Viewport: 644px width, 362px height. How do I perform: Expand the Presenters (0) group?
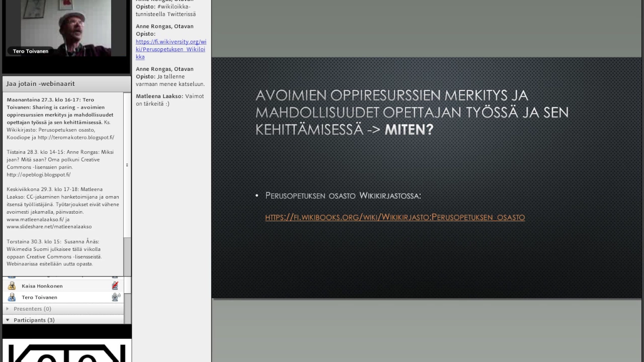pos(8,309)
